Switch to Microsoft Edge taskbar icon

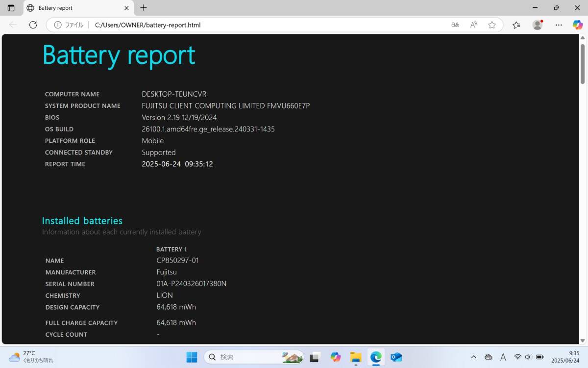pos(376,357)
